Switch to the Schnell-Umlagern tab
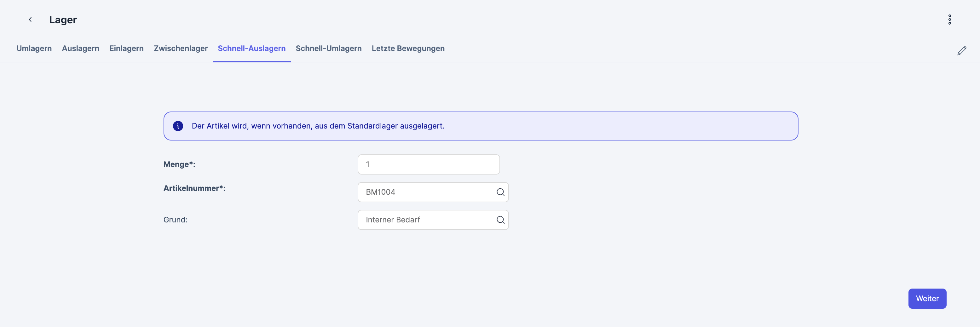The image size is (980, 327). 328,49
